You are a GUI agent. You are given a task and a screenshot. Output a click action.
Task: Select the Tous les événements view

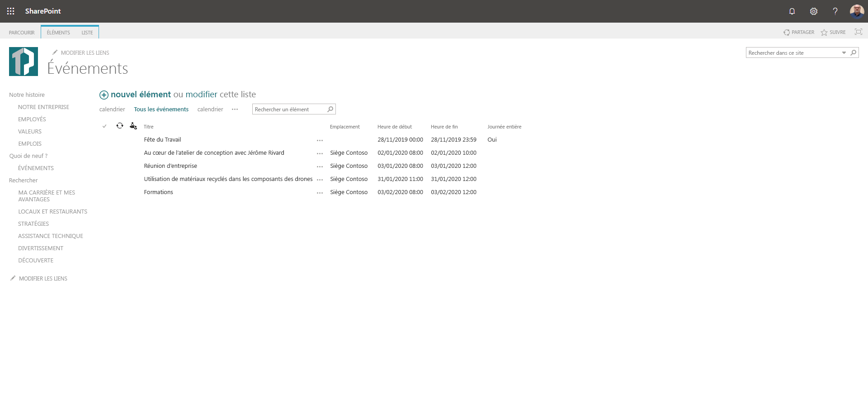(x=161, y=109)
